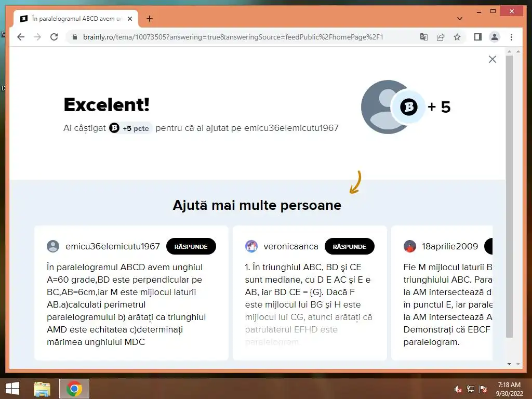This screenshot has width=532, height=399.
Task: Open a new browser tab
Action: click(150, 19)
